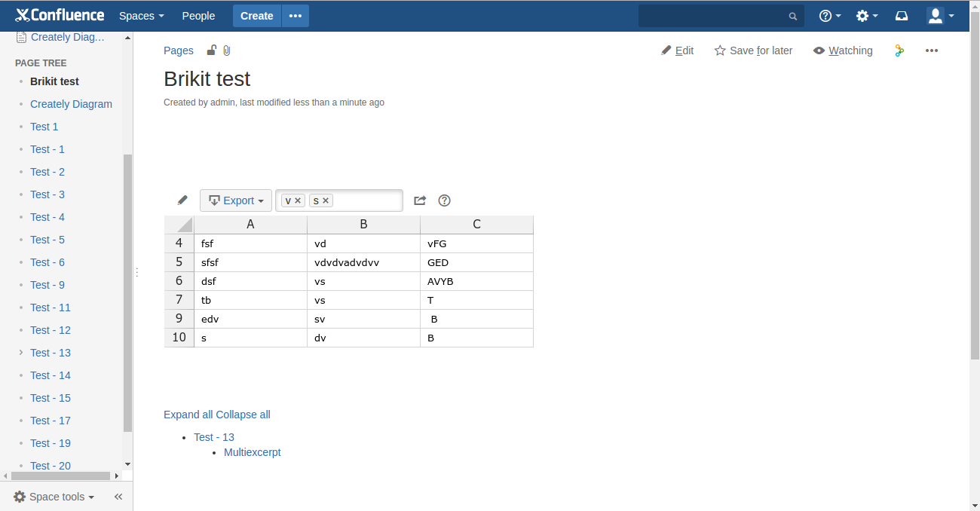The height and width of the screenshot is (511, 980).
Task: Click the Expand all link
Action: 187,414
